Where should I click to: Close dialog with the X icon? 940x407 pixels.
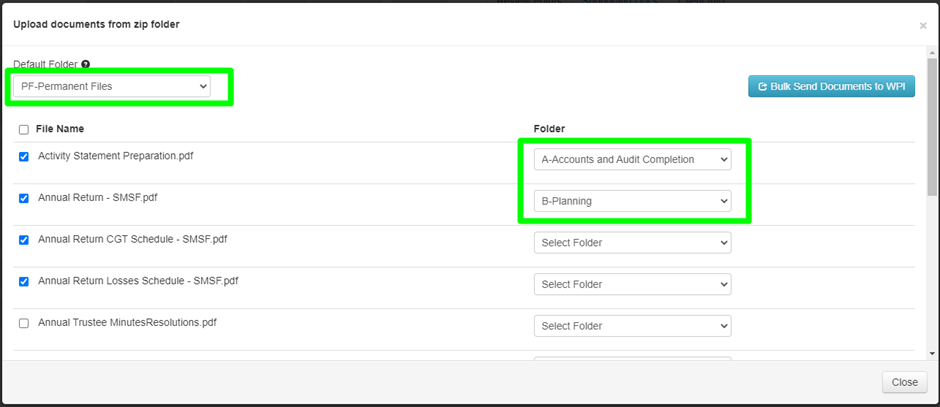(923, 26)
